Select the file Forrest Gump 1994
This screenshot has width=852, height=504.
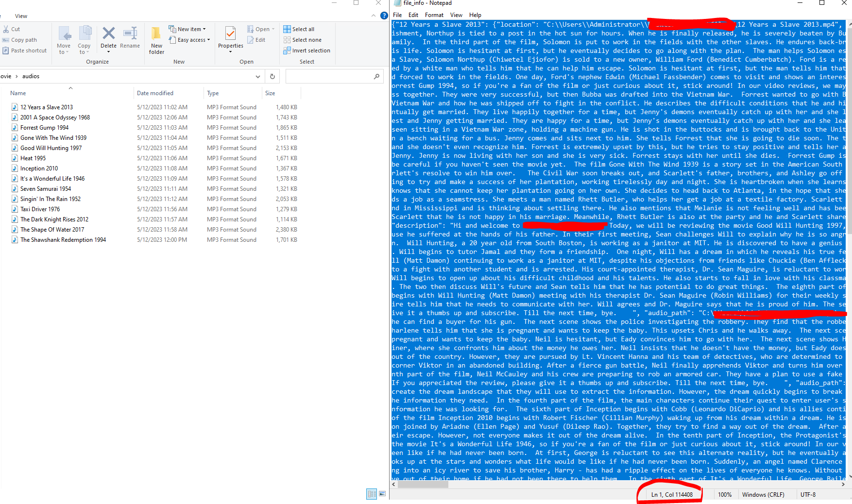click(x=44, y=128)
